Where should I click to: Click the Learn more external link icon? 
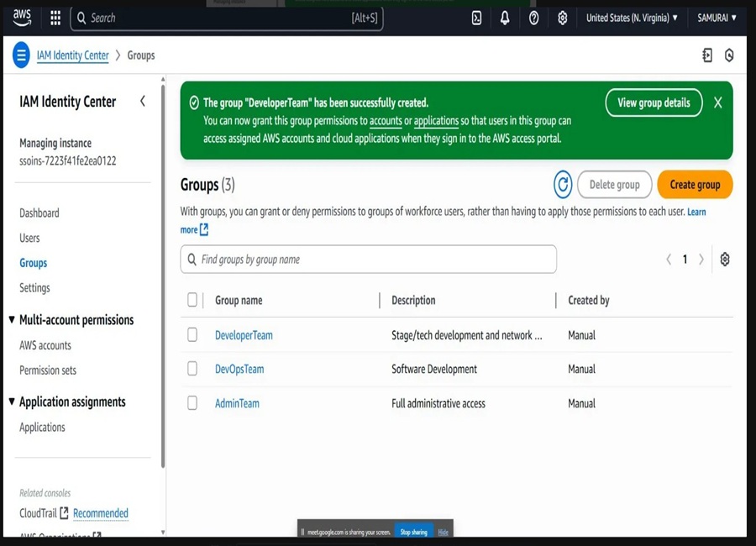pos(204,229)
